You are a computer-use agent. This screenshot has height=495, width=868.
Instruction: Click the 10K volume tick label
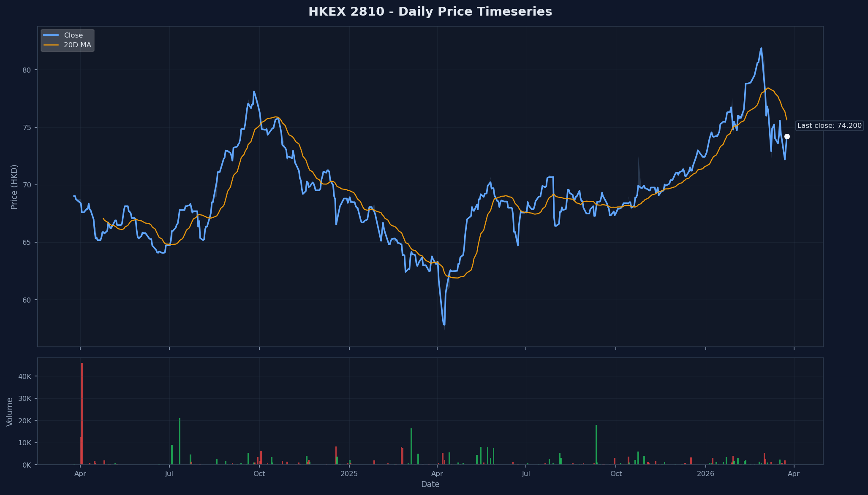coord(25,443)
